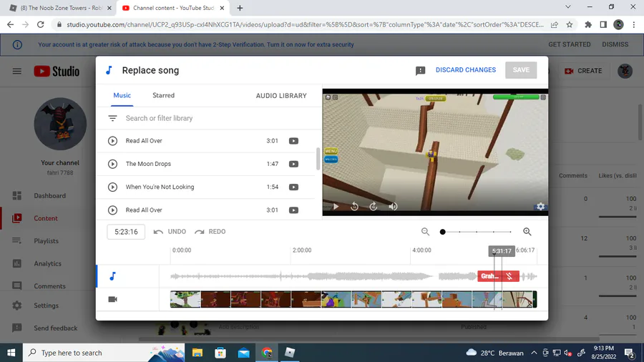Viewport: 644px width, 362px height.
Task: Click the Create button
Action: click(x=583, y=71)
